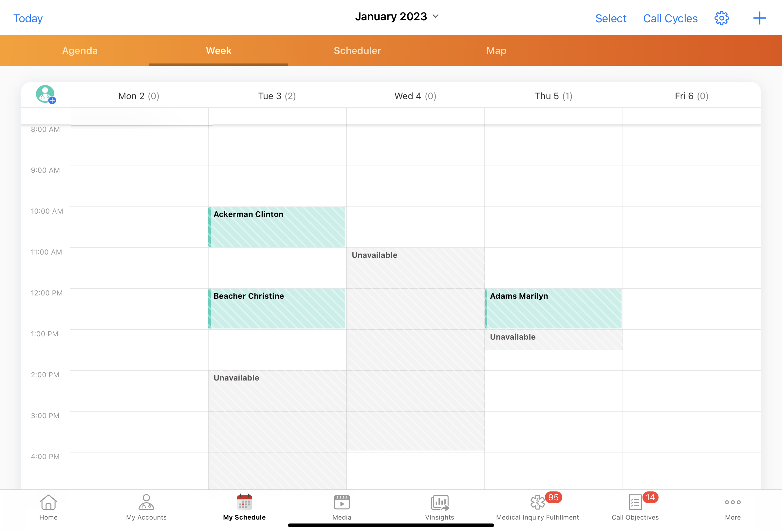Tap the plus icon to add entry
This screenshot has height=532, width=782.
(759, 18)
